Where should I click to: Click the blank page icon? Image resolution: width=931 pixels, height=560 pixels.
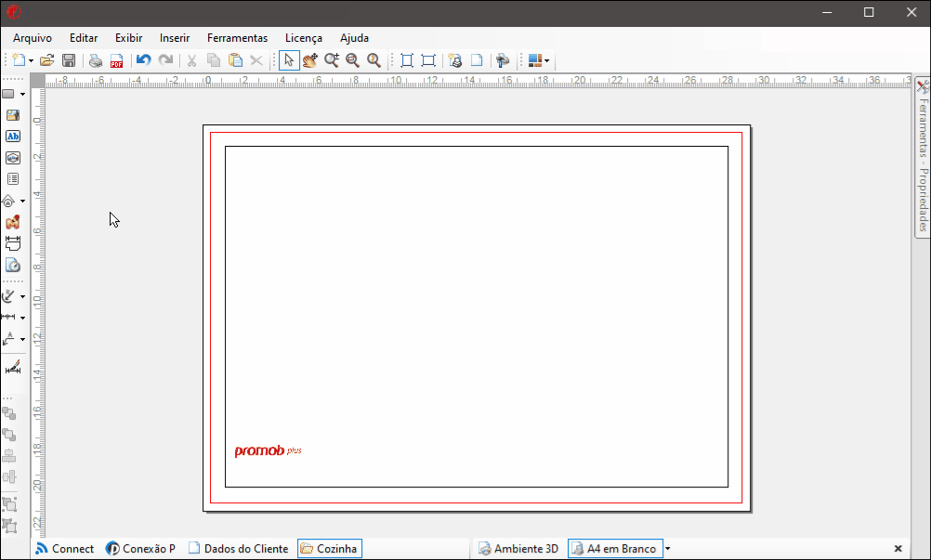pos(477,60)
